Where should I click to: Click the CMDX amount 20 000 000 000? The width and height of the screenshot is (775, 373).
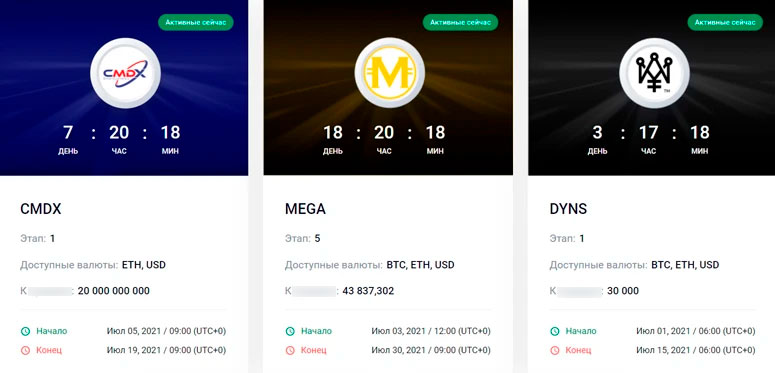point(114,291)
